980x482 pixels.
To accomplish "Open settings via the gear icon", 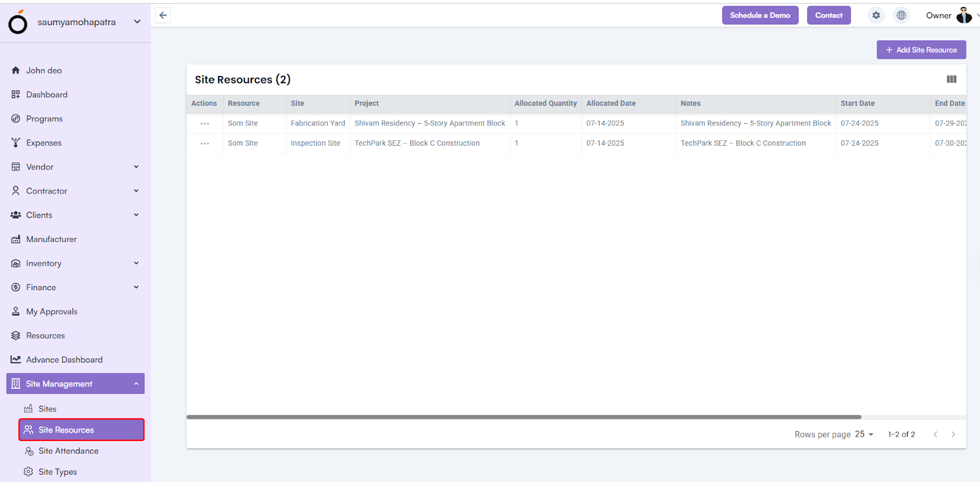I will click(x=876, y=15).
